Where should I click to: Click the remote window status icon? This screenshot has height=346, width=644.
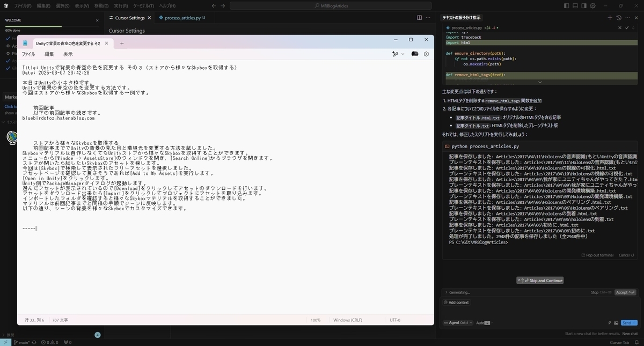pyautogui.click(x=5, y=342)
